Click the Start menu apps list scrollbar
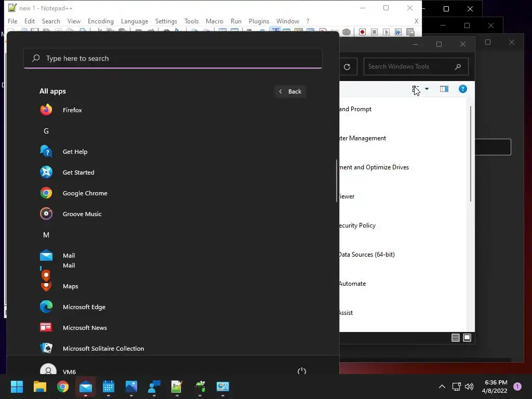532x399 pixels. click(337, 180)
